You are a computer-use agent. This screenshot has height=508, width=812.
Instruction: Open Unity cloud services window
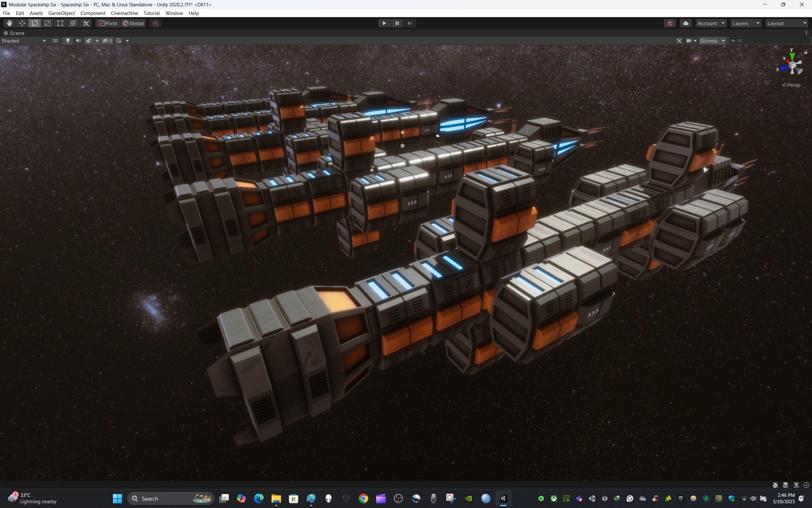(686, 23)
